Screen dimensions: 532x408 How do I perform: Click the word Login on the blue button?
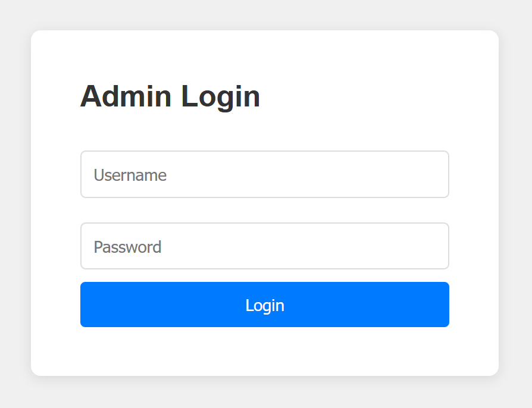[x=265, y=305]
